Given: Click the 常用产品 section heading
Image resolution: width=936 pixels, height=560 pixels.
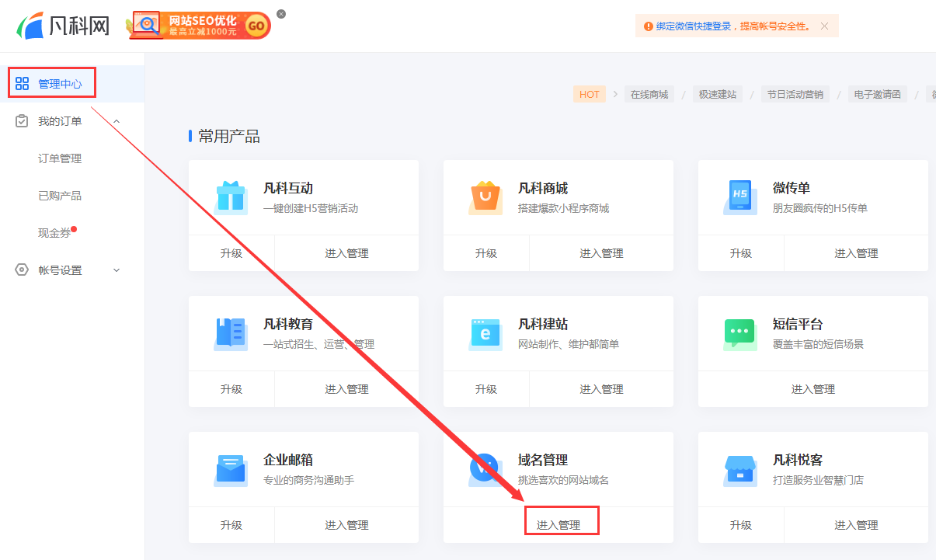Looking at the screenshot, I should click(x=229, y=137).
